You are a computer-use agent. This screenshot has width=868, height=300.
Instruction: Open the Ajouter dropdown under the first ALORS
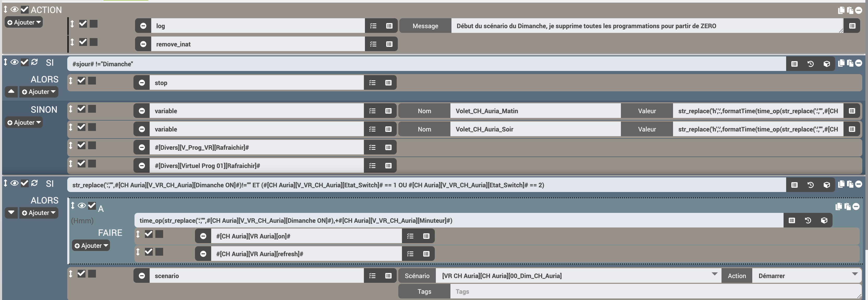(x=39, y=92)
